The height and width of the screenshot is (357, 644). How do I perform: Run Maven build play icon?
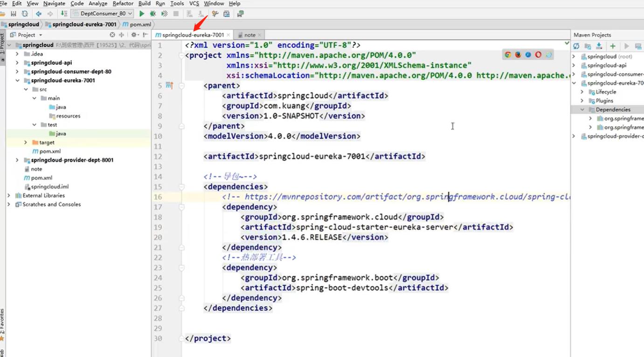627,46
